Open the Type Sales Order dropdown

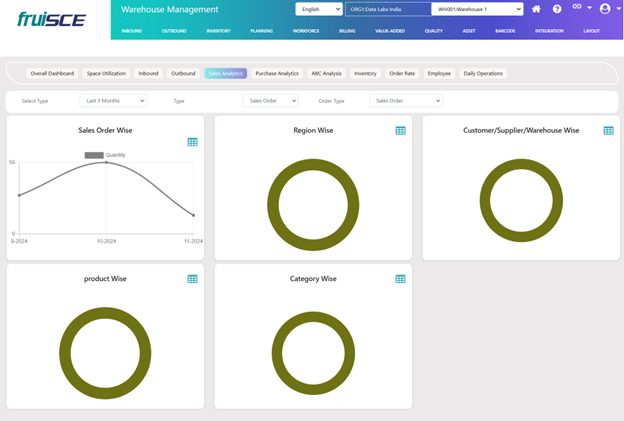click(270, 101)
